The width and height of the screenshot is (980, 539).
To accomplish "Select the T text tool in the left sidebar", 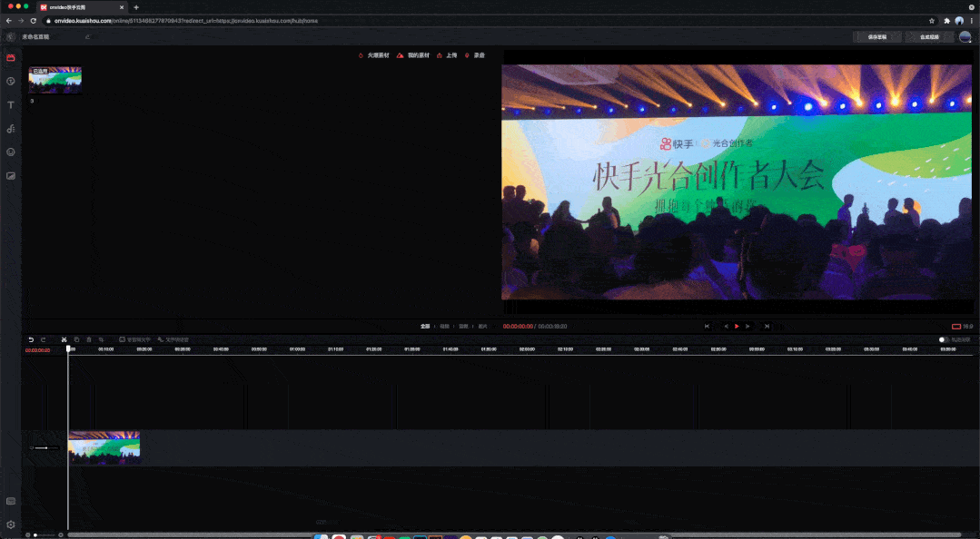I will point(10,104).
